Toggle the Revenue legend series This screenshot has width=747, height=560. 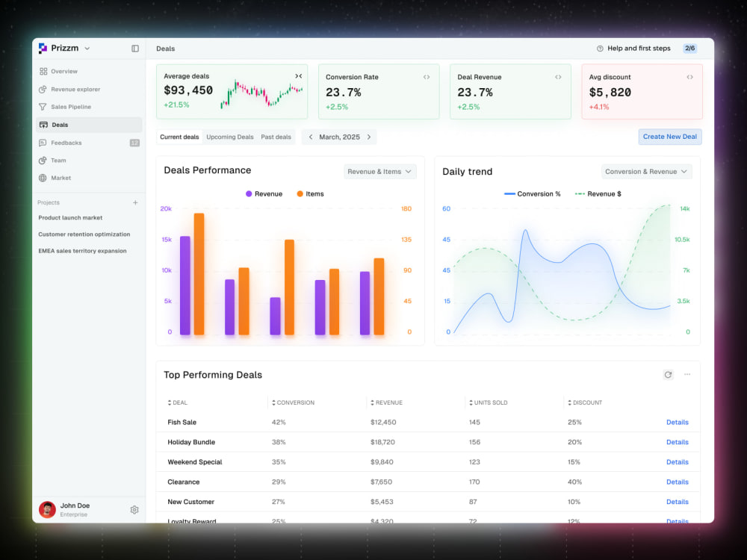[x=264, y=194]
